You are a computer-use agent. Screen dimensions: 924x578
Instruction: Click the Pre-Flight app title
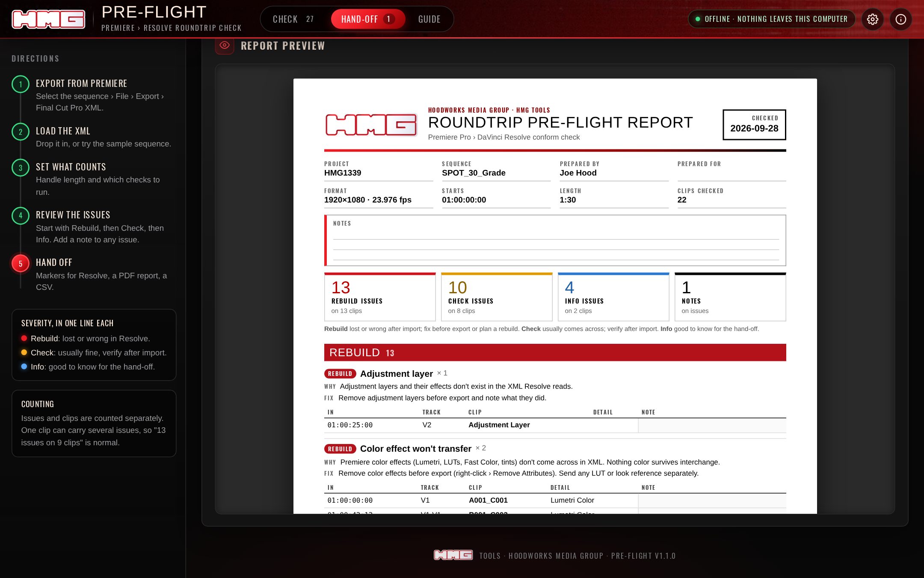pos(154,12)
